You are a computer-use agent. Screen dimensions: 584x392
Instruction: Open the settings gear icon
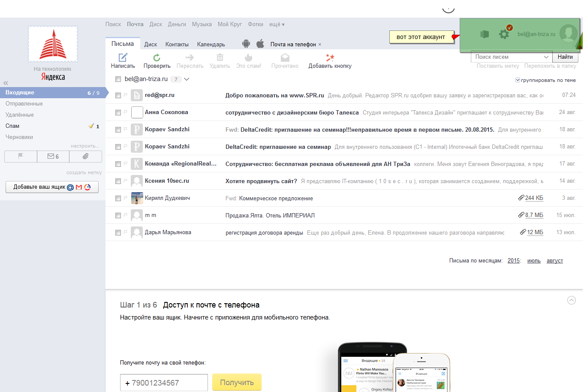coord(504,34)
